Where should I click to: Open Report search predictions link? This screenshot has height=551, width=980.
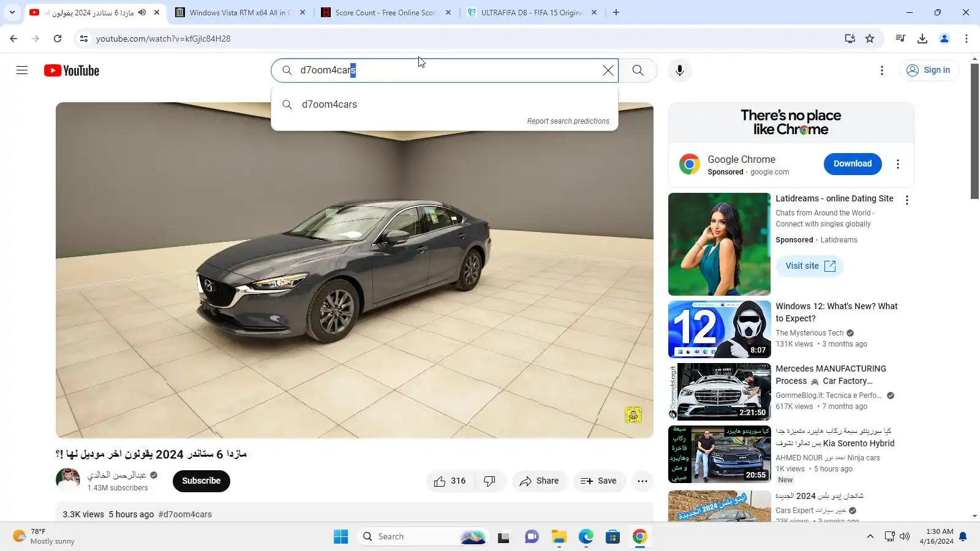pyautogui.click(x=568, y=121)
